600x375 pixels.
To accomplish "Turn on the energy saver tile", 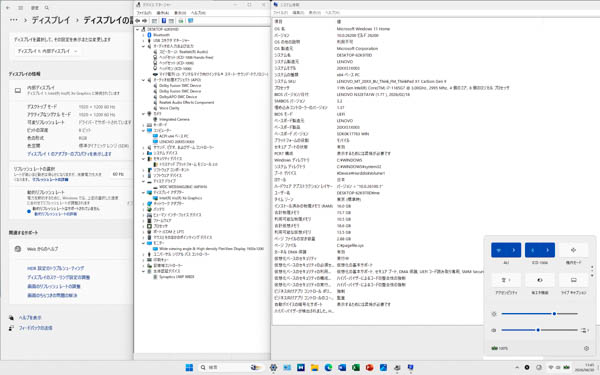I will [x=540, y=280].
